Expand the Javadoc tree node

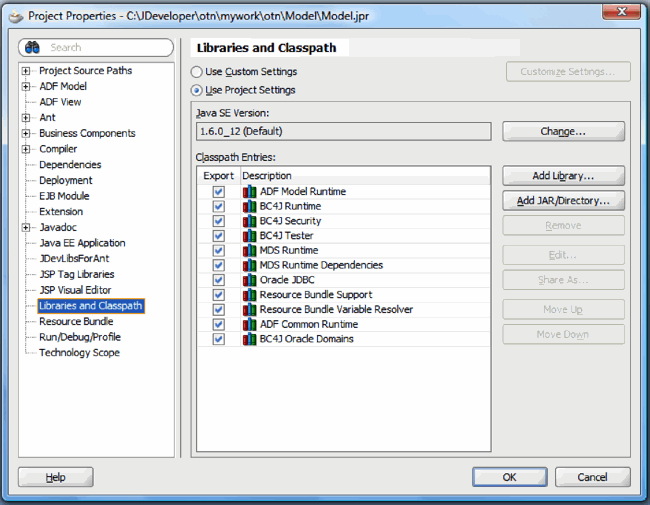(26, 228)
